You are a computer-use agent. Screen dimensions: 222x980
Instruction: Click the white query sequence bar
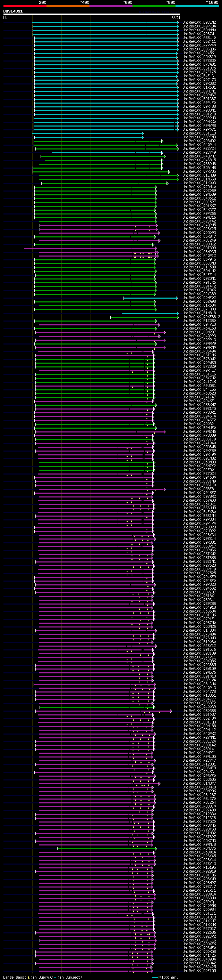92,14
